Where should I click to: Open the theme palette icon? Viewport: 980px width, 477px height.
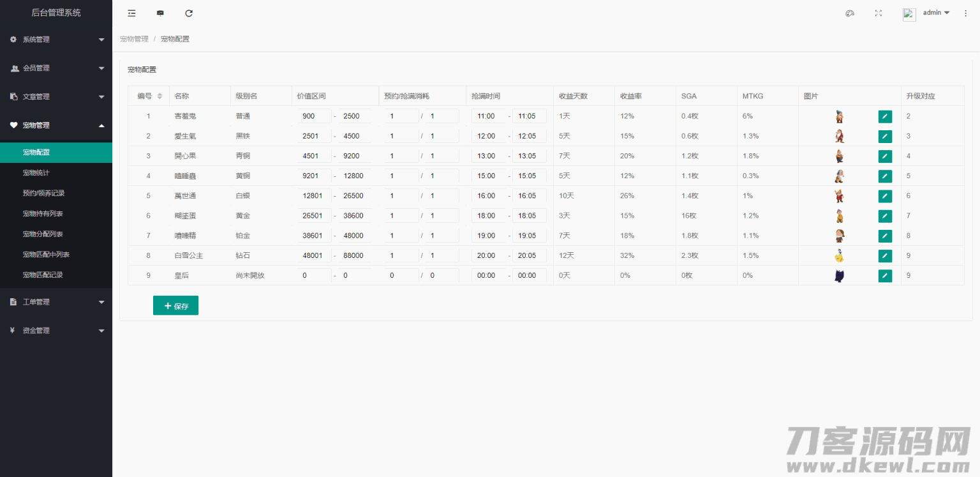point(850,13)
